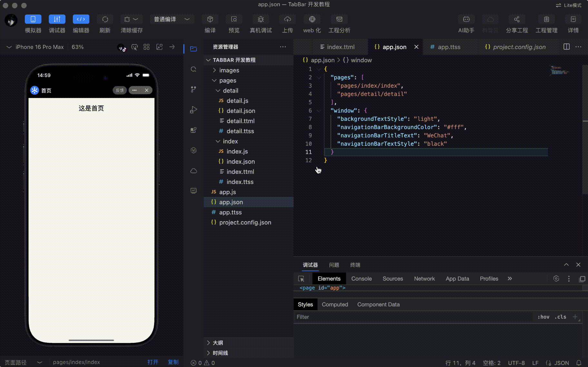
Task: Open 工程管理 project management
Action: click(x=546, y=19)
